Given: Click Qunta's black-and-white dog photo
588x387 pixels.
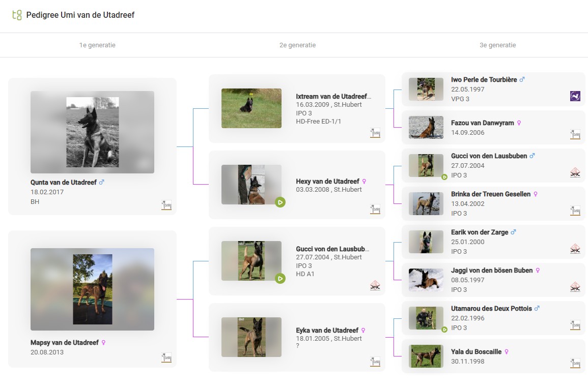Looking at the screenshot, I should 92,132.
